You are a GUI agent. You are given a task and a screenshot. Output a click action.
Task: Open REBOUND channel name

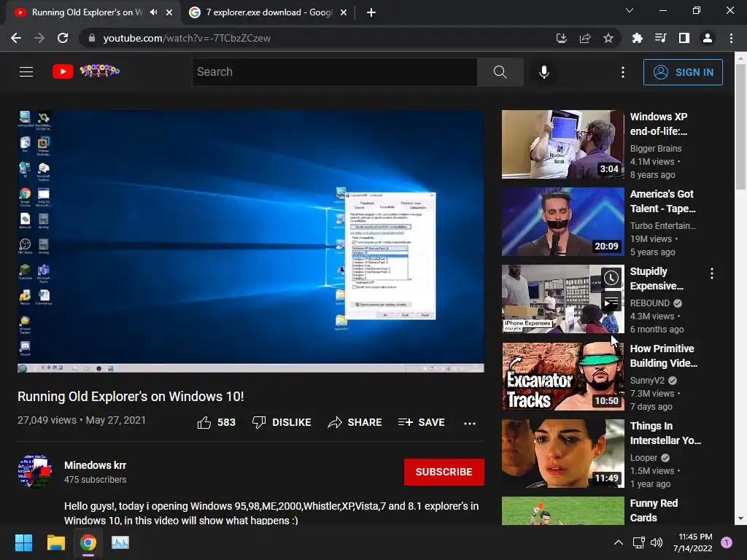click(650, 303)
